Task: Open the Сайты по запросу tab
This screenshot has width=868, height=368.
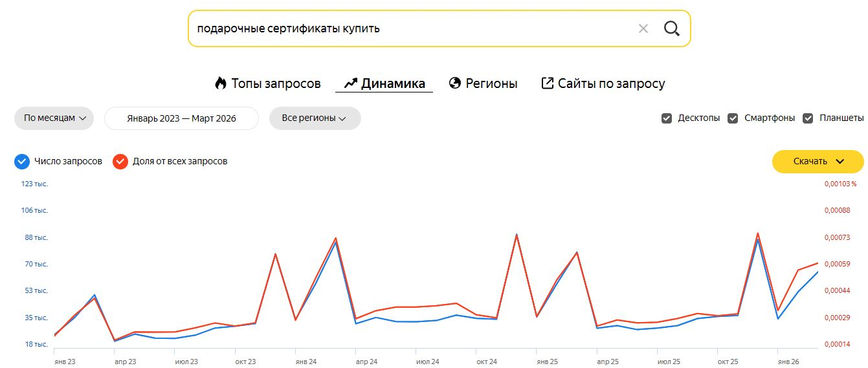Action: point(603,83)
